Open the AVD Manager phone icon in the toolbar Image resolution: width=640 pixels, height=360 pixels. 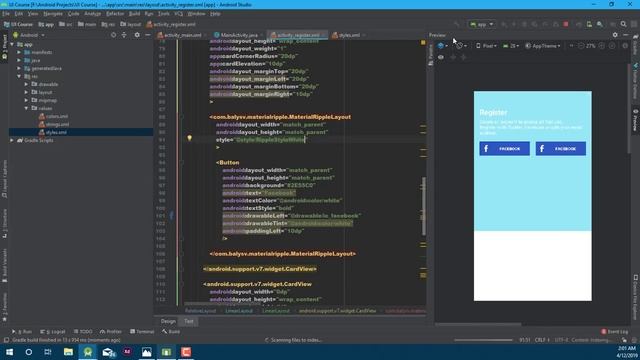pyautogui.click(x=589, y=24)
